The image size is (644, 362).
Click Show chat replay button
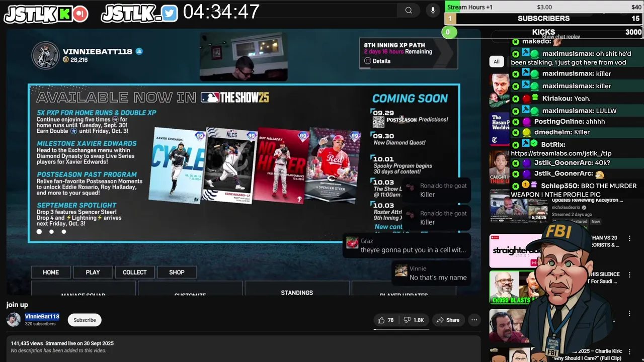561,37
